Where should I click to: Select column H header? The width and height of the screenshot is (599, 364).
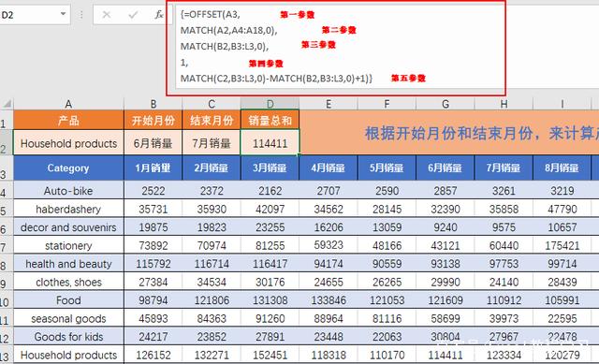tap(504, 104)
